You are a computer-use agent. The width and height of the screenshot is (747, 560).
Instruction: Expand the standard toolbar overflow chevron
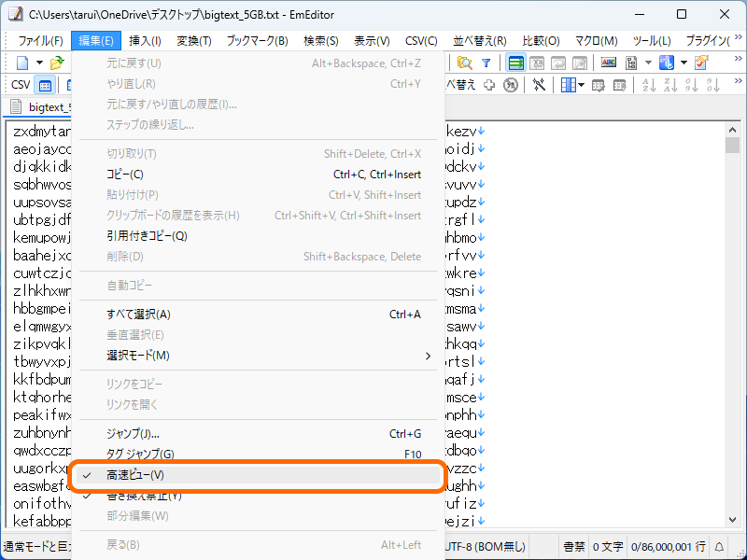point(739,58)
